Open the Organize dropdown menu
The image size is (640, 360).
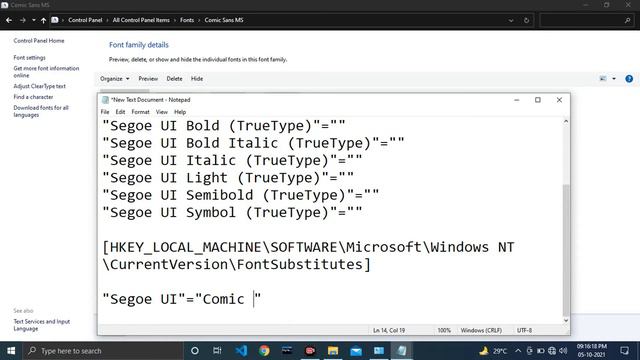pyautogui.click(x=115, y=79)
